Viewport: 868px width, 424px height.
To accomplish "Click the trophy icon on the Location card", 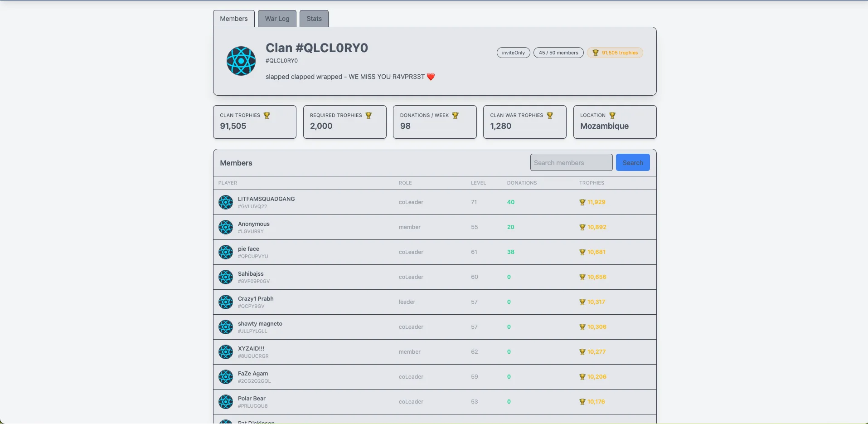I will tap(612, 115).
